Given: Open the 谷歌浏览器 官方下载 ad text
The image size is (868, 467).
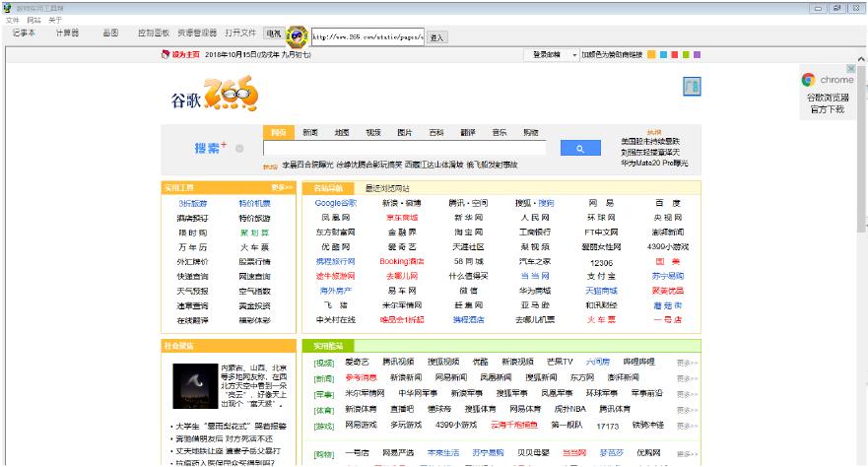Looking at the screenshot, I should 828,103.
